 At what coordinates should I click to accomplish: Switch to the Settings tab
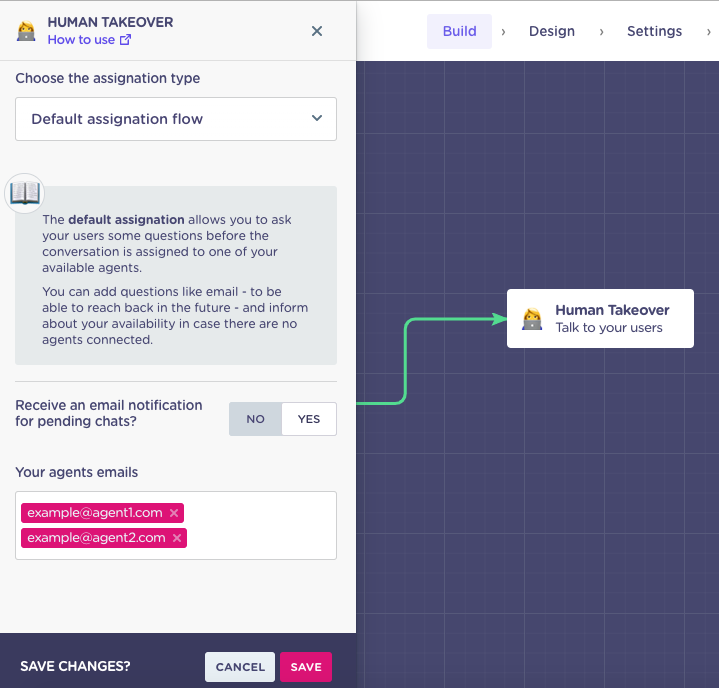point(654,31)
